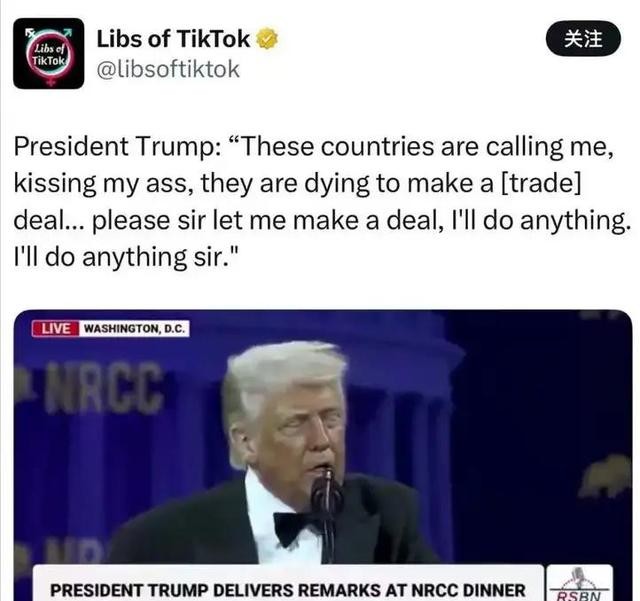
Task: Click the gold verified badge
Action: pyautogui.click(x=267, y=39)
